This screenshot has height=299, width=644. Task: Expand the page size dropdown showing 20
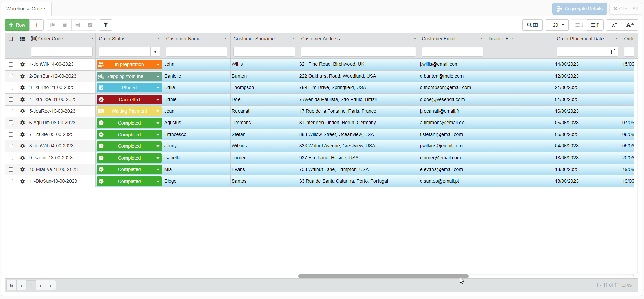[557, 25]
